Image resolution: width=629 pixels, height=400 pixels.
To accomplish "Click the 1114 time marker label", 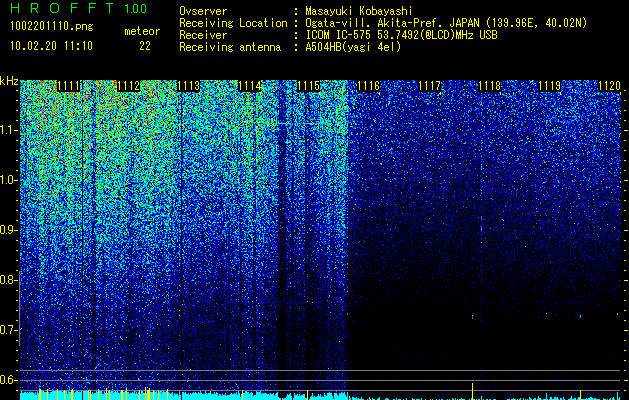I will (x=249, y=86).
